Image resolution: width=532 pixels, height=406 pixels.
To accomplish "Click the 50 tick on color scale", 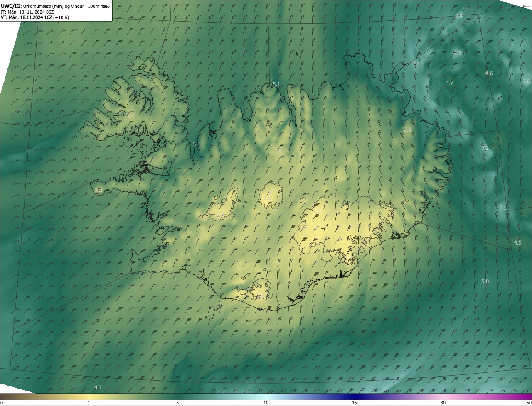I will [529, 403].
